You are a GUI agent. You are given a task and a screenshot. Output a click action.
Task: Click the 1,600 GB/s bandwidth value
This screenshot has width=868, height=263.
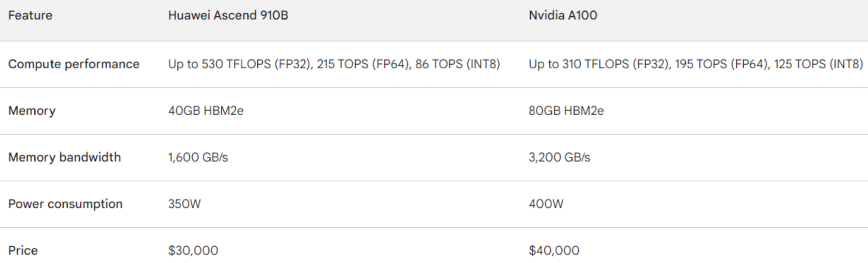click(198, 157)
